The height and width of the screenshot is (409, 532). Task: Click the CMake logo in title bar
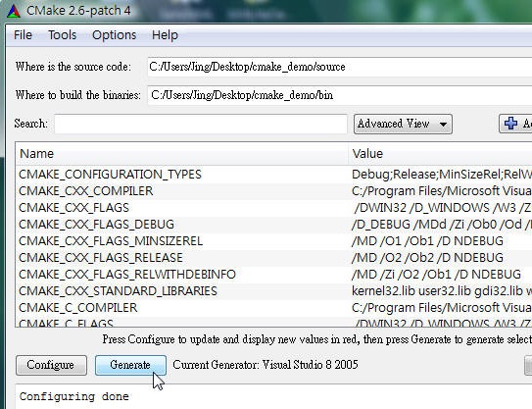coord(14,11)
